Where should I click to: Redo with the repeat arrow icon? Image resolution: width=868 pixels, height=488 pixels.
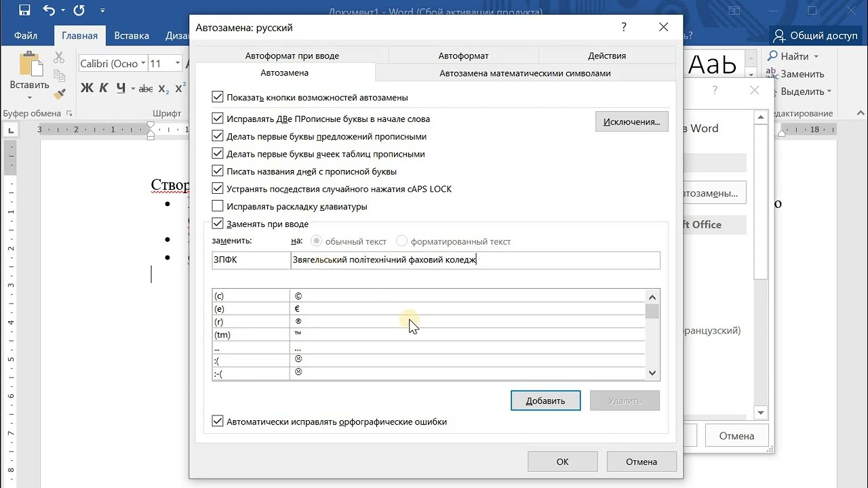(x=79, y=10)
